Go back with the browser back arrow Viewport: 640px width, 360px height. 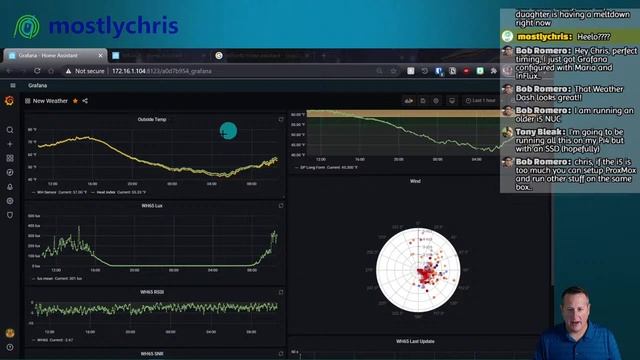coord(9,71)
